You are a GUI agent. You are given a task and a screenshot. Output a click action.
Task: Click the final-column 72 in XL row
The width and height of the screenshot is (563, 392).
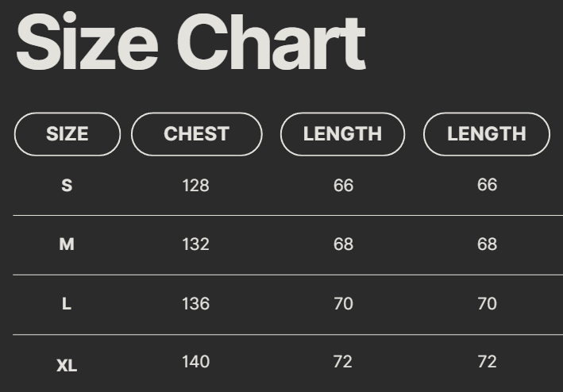click(487, 362)
